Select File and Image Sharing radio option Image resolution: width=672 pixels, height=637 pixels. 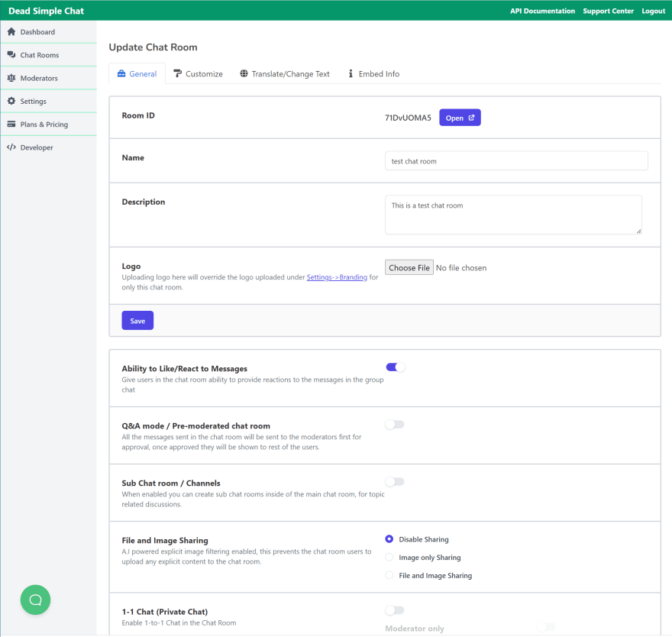click(389, 575)
